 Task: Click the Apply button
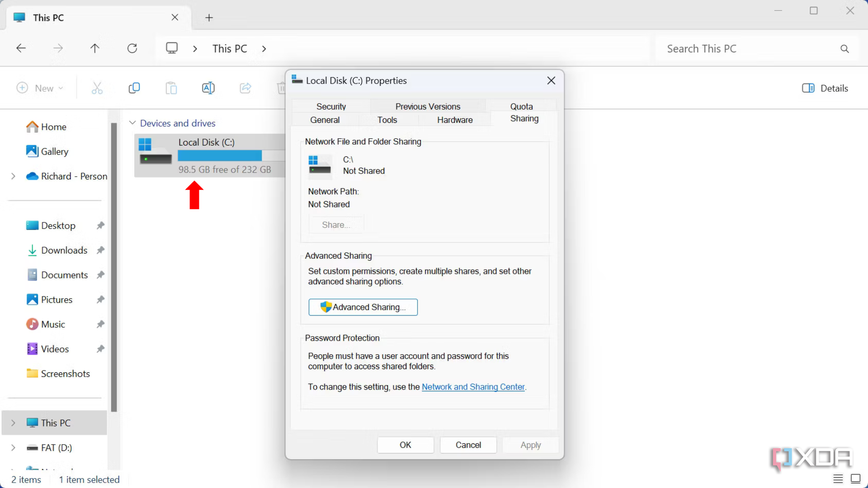click(x=530, y=445)
